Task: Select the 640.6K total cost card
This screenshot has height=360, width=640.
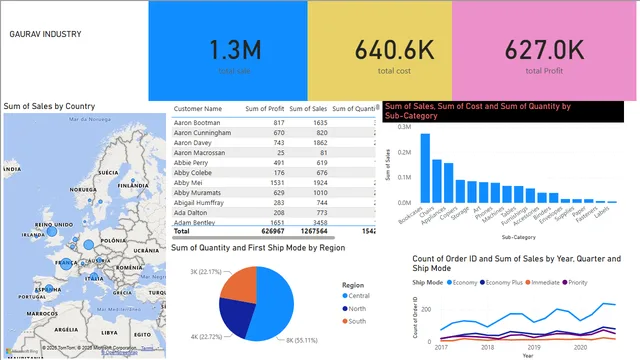Action: point(380,51)
